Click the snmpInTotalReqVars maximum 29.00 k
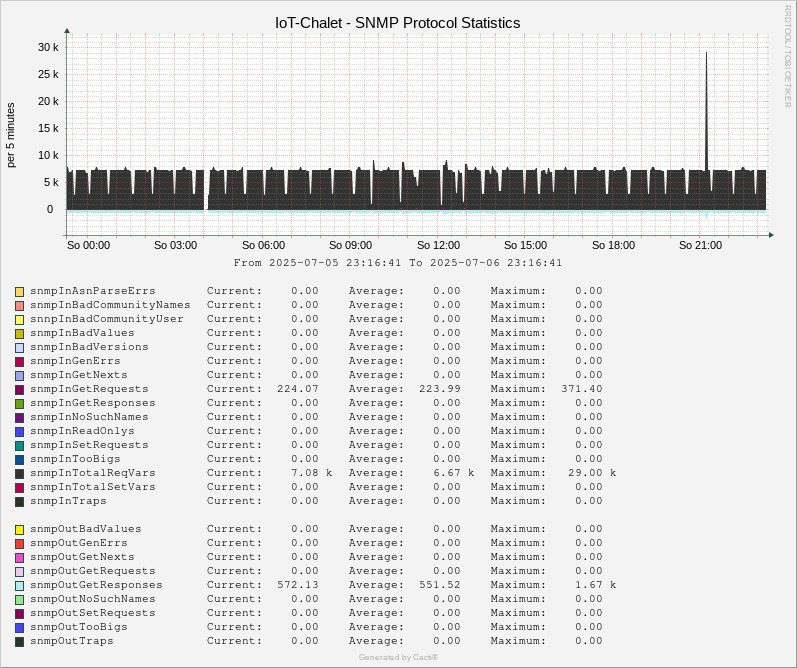 tap(592, 473)
